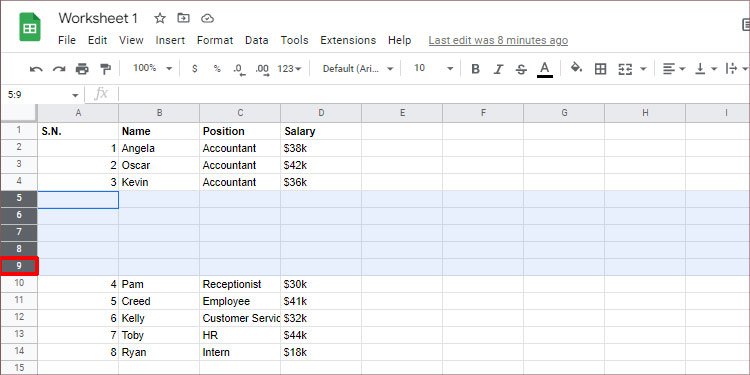
Task: Open the Format menu
Action: [x=215, y=40]
